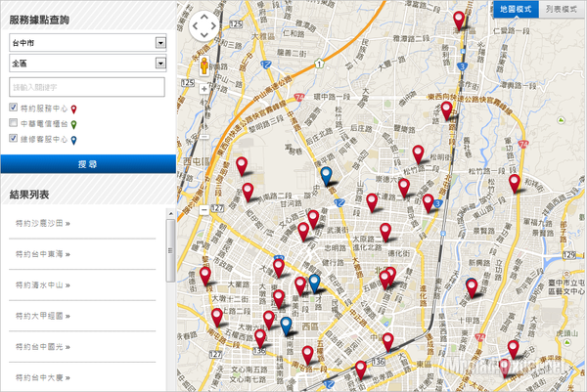Zoom out using the map minus button
This screenshot has height=392, width=587.
[203, 208]
